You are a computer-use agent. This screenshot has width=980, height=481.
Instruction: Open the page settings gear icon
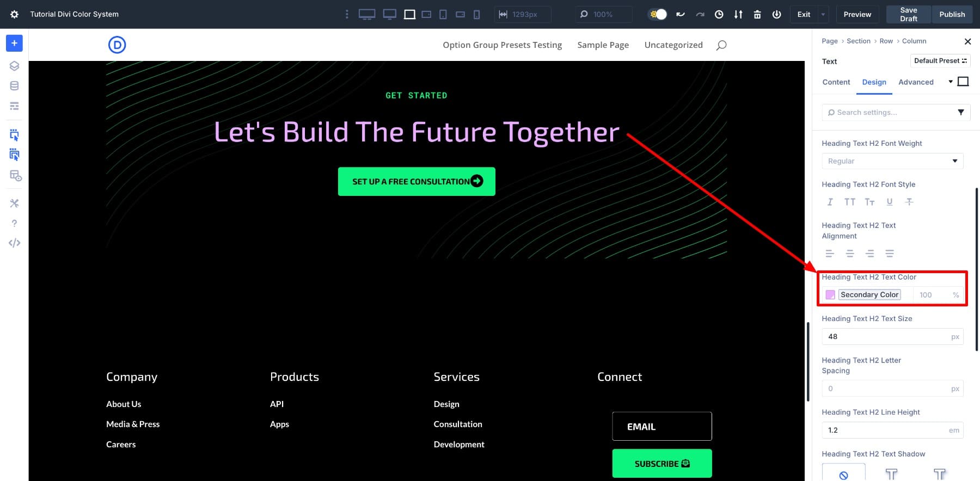coord(14,15)
